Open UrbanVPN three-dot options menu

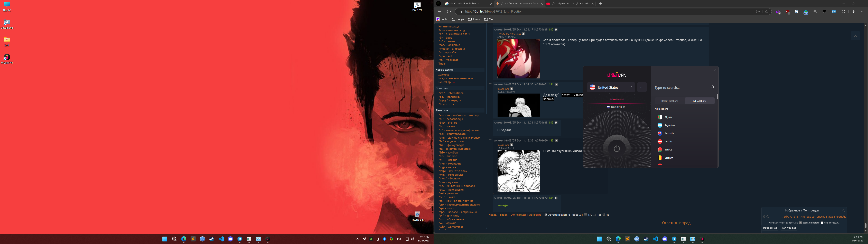click(x=642, y=87)
